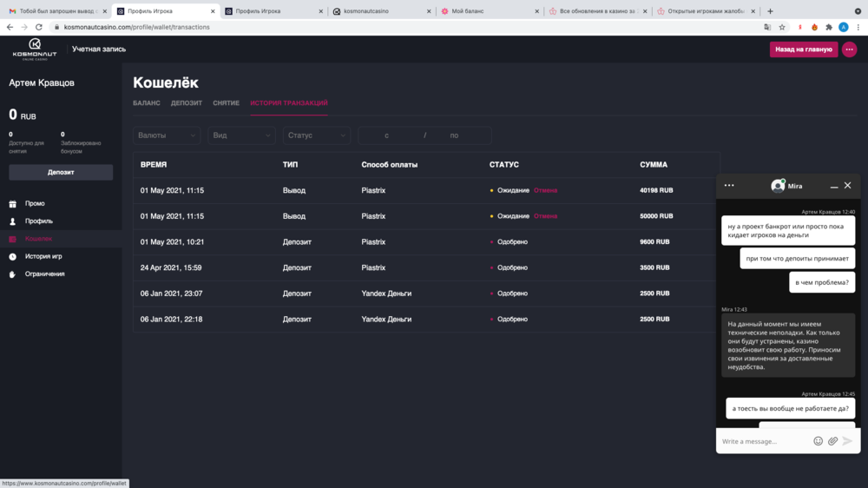Expand the Вид type dropdown filter
The height and width of the screenshot is (488, 868).
(x=241, y=135)
